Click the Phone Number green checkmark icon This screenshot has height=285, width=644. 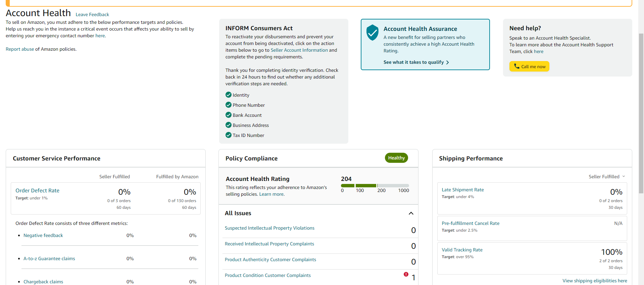point(229,105)
